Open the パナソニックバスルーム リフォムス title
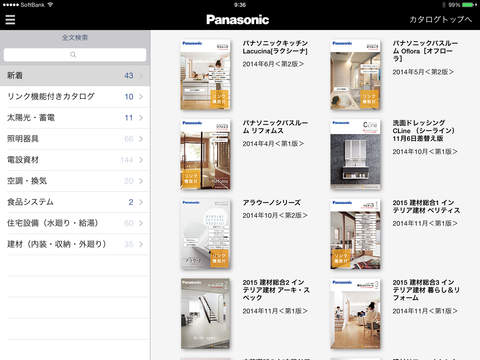 click(x=275, y=127)
